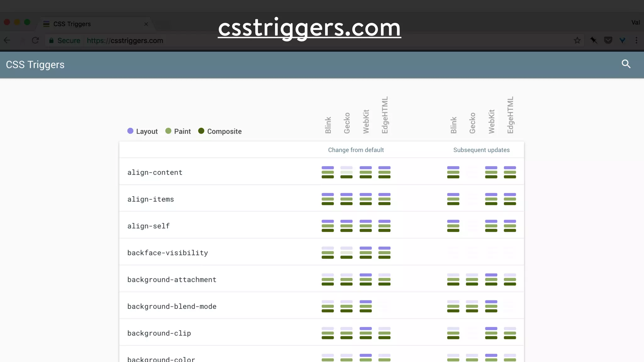Open the CSS Triggers search icon
This screenshot has height=362, width=644.
[626, 64]
